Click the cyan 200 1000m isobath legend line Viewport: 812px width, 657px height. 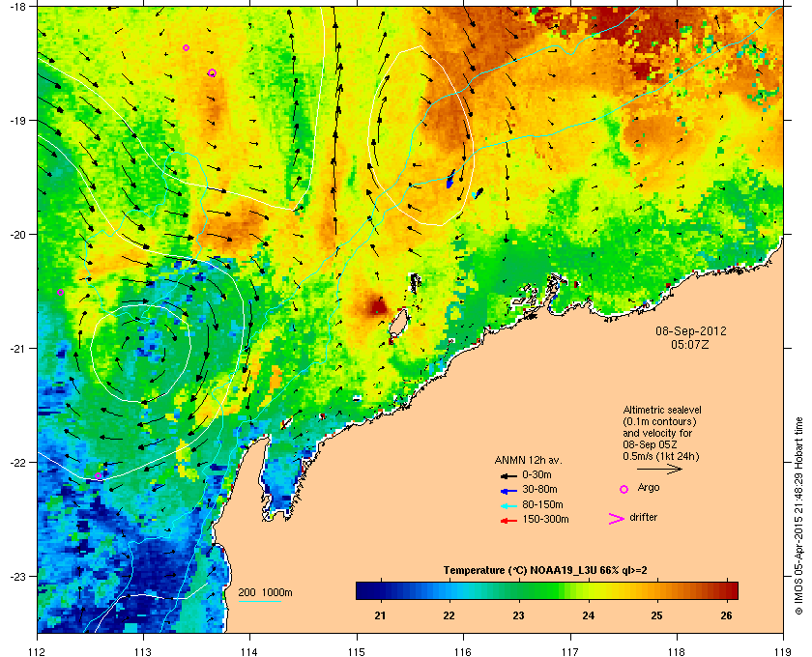(x=259, y=601)
